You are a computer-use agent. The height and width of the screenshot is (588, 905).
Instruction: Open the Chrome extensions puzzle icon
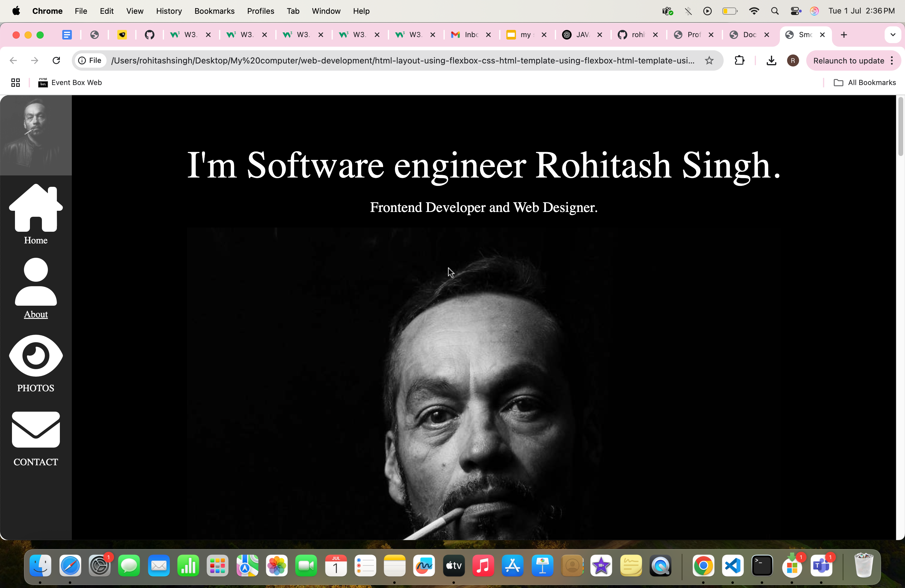coord(739,60)
